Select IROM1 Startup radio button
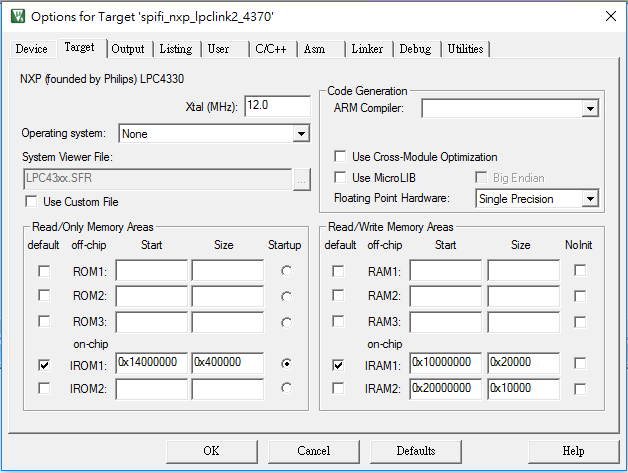The image size is (628, 473). coord(286,364)
